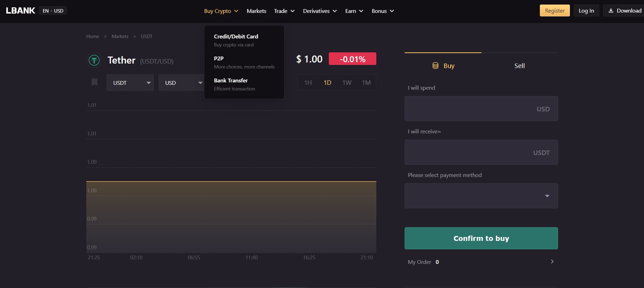Click the (USDT/USD) pair label
This screenshot has width=644, height=288.
[157, 61]
